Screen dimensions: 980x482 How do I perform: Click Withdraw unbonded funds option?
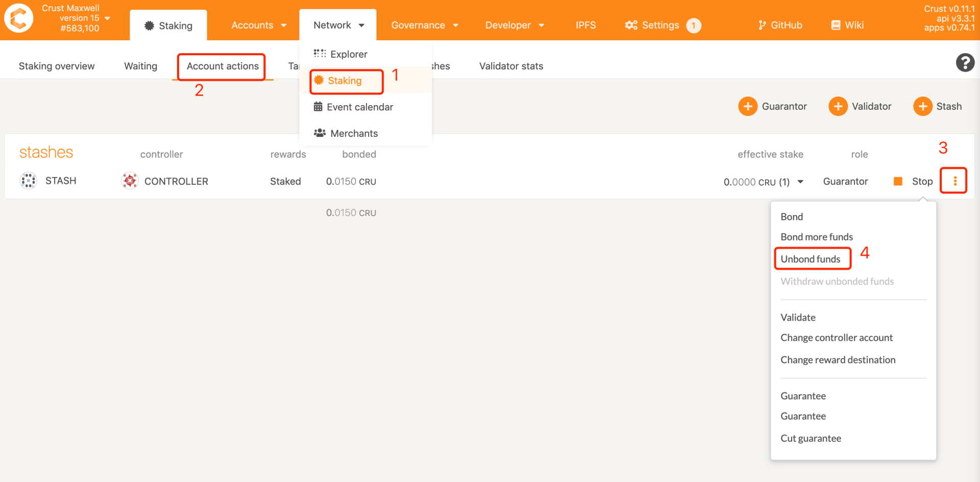coord(837,281)
